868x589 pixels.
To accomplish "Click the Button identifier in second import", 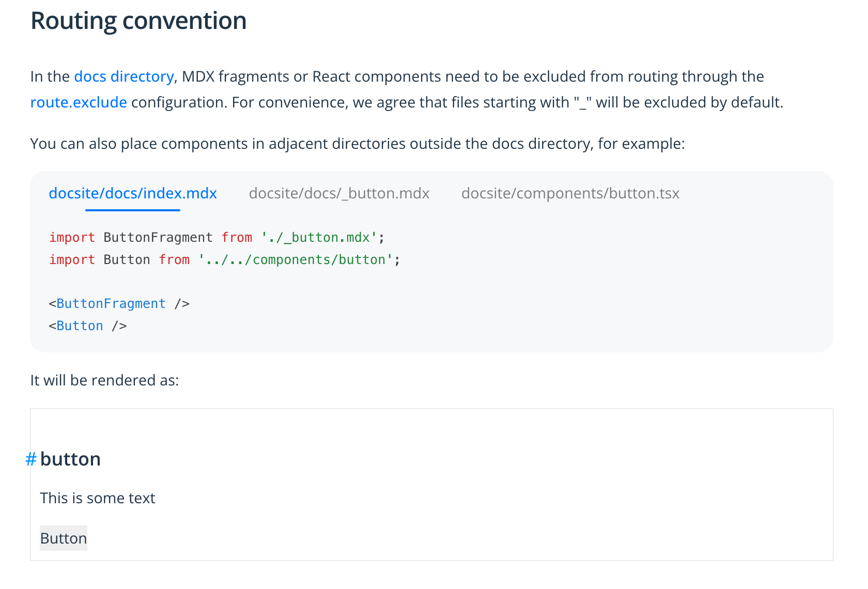I will pos(127,260).
